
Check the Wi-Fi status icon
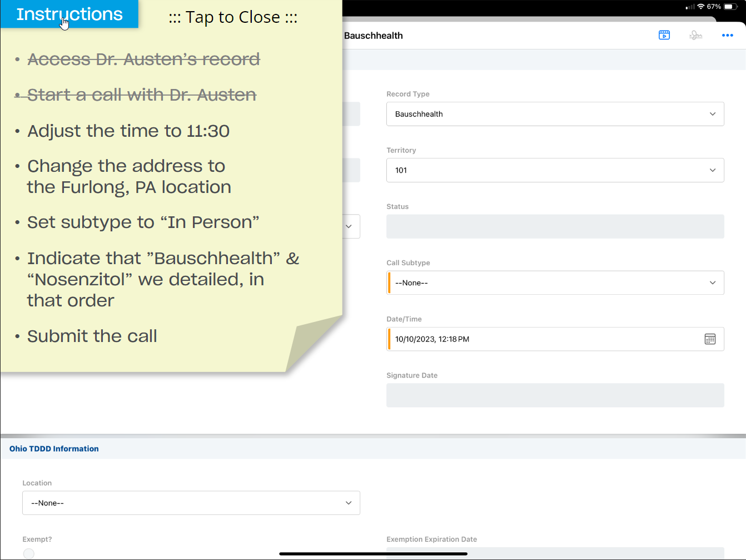[701, 7]
